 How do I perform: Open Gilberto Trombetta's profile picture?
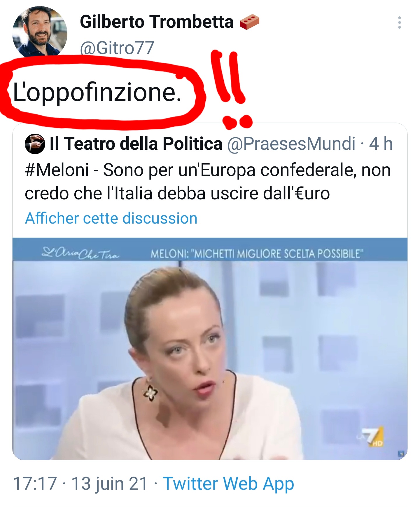point(40,32)
